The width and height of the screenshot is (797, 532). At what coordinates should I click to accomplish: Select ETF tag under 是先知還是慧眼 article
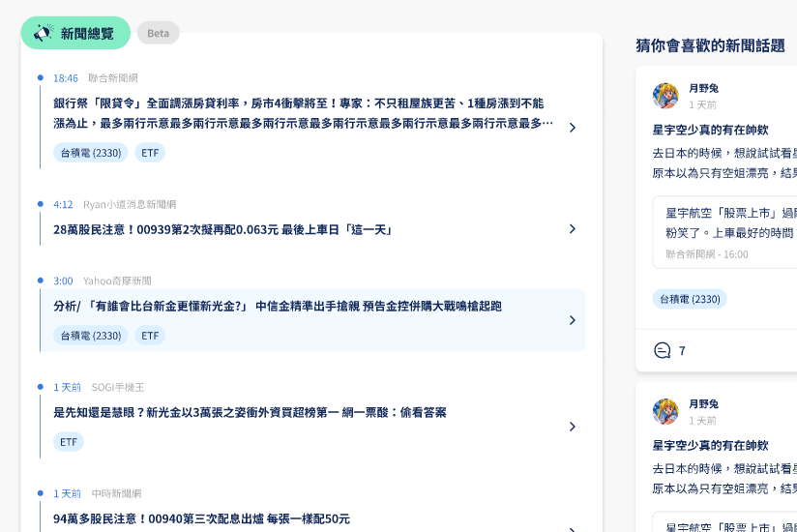(x=69, y=442)
